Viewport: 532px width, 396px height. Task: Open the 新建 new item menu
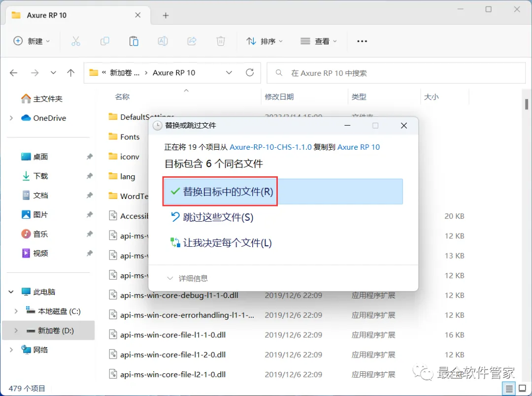click(32, 41)
